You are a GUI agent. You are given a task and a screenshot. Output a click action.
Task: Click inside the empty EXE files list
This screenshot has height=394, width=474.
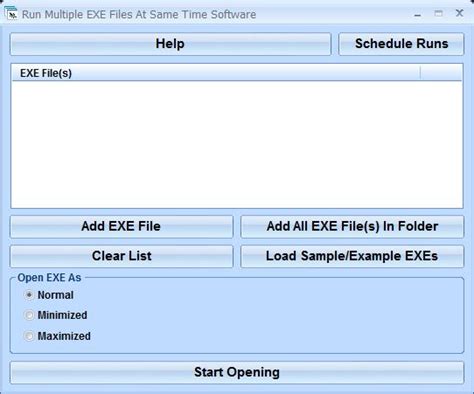tap(237, 144)
